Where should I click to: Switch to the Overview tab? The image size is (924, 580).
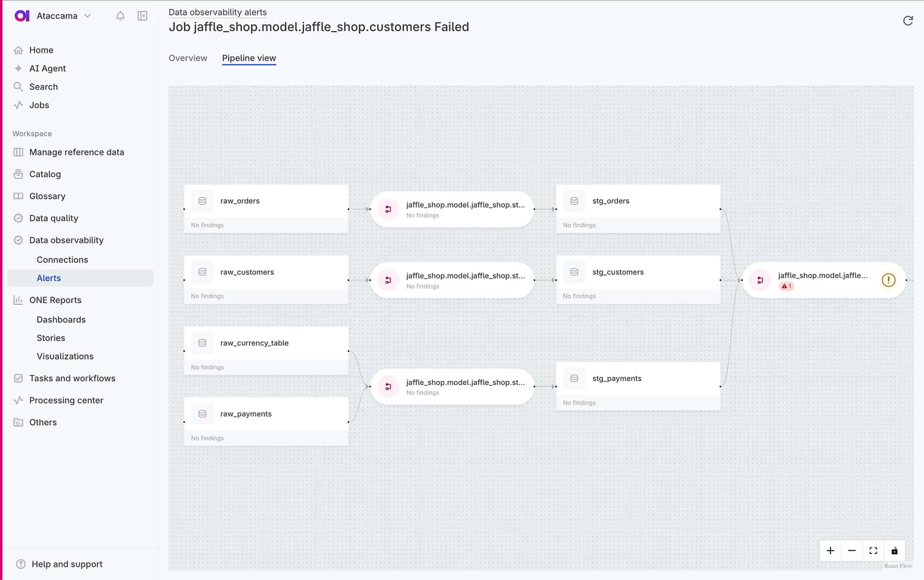coord(188,58)
